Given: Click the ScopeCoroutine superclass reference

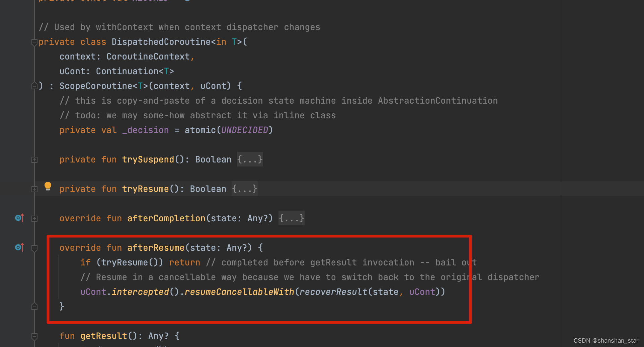Looking at the screenshot, I should tap(96, 86).
